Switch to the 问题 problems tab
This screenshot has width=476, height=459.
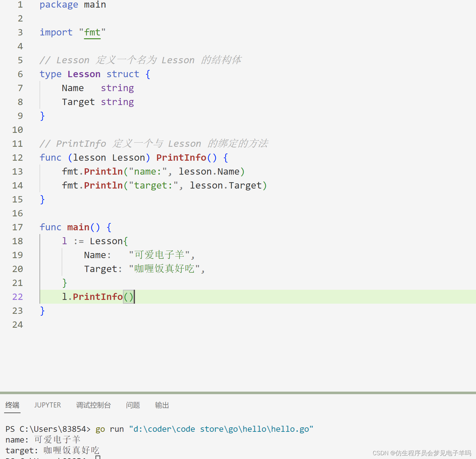133,405
